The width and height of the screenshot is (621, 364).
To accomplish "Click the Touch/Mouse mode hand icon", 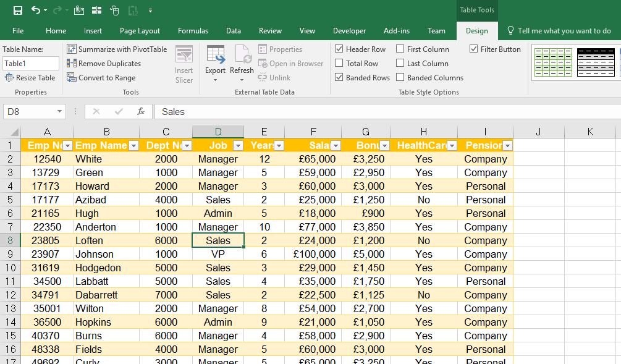I will pos(114,11).
